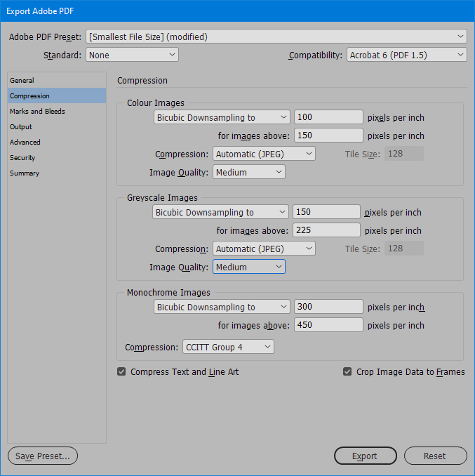Click Colour Images resolution field showing 100
This screenshot has height=476, width=475.
coord(328,117)
